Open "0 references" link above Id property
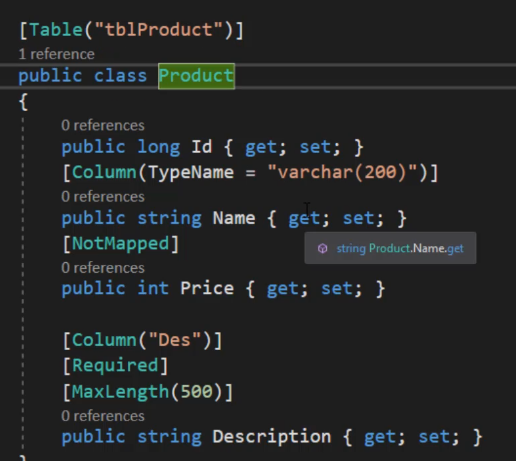 [103, 125]
